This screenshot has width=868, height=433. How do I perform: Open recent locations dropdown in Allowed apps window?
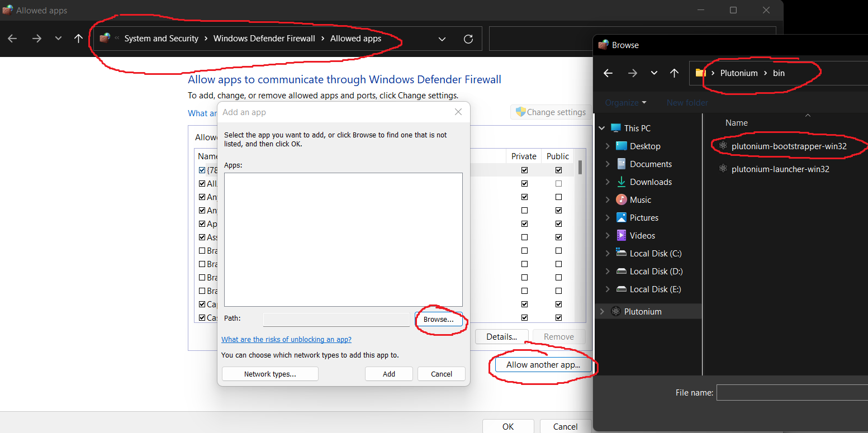[x=58, y=39]
